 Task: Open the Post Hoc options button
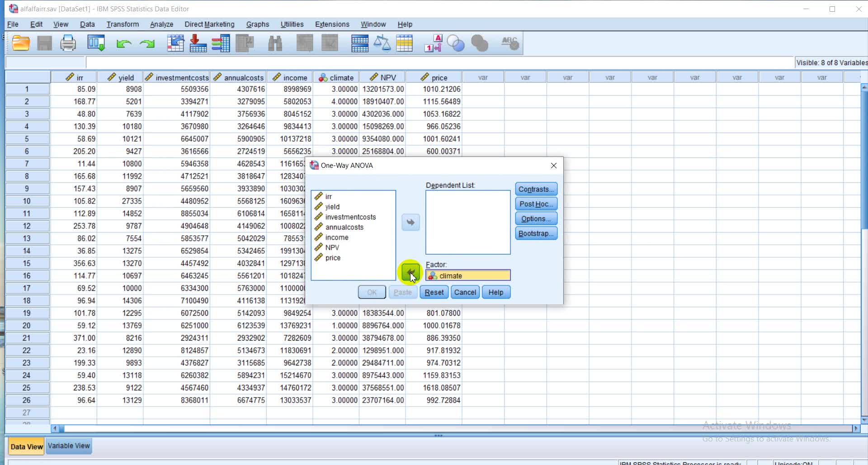pyautogui.click(x=536, y=204)
